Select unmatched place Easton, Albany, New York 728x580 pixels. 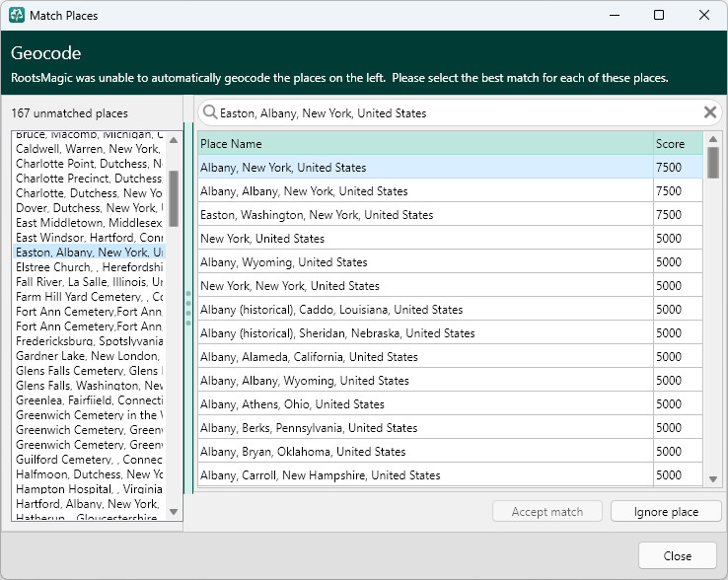coord(89,253)
